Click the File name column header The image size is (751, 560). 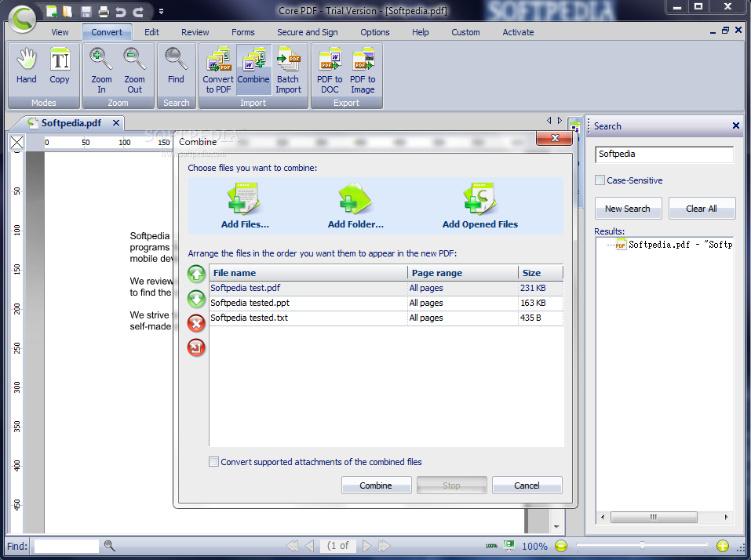click(308, 273)
